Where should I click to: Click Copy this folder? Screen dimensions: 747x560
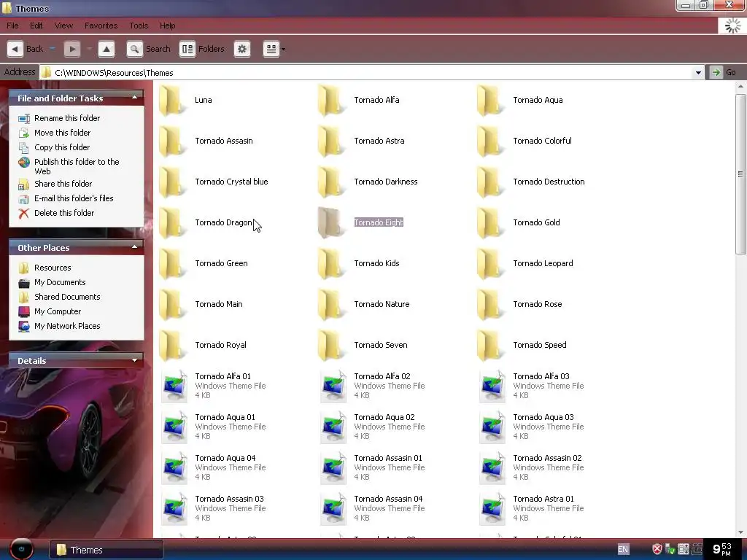click(x=62, y=147)
